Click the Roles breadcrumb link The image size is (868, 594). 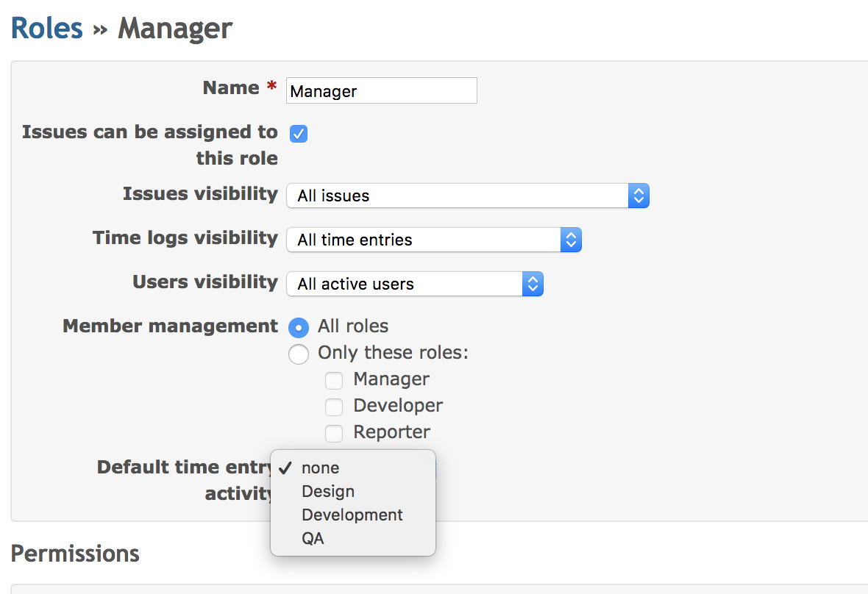point(47,29)
